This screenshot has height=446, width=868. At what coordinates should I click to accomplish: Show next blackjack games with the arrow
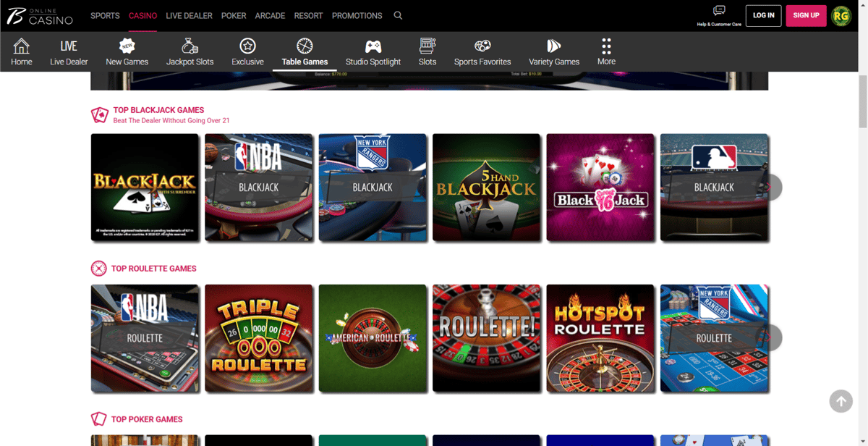[x=773, y=188]
